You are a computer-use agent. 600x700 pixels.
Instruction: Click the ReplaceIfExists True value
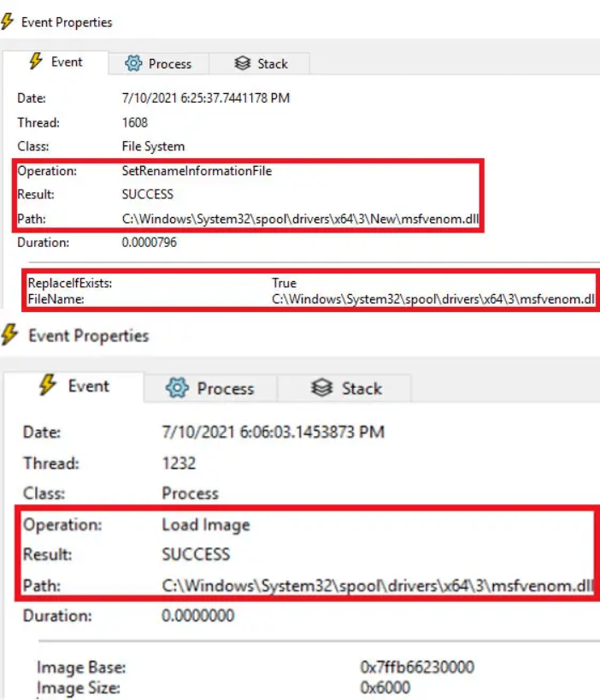point(284,283)
